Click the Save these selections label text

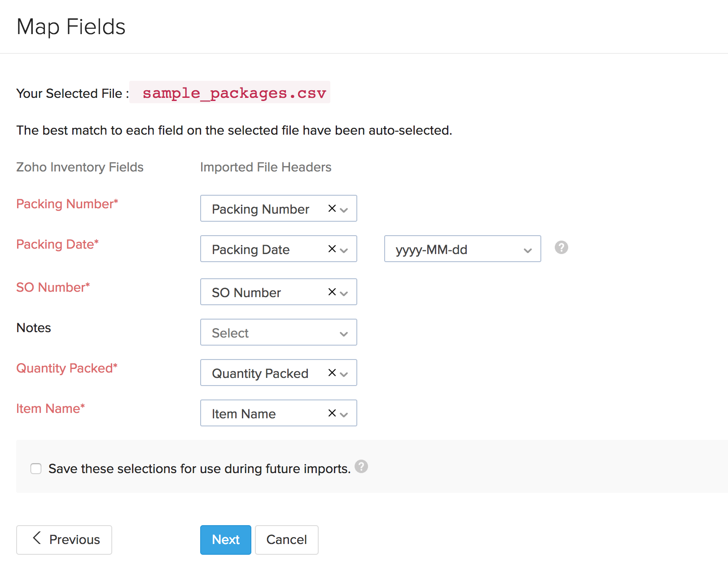point(199,469)
